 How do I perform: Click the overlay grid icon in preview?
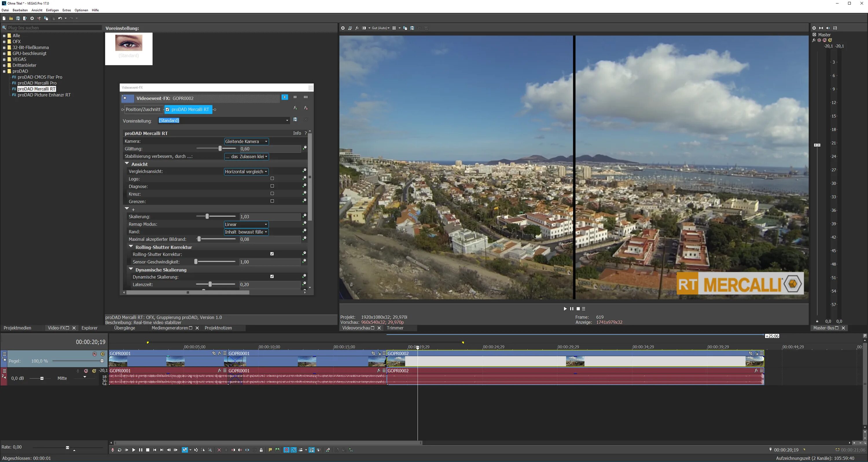coord(394,28)
